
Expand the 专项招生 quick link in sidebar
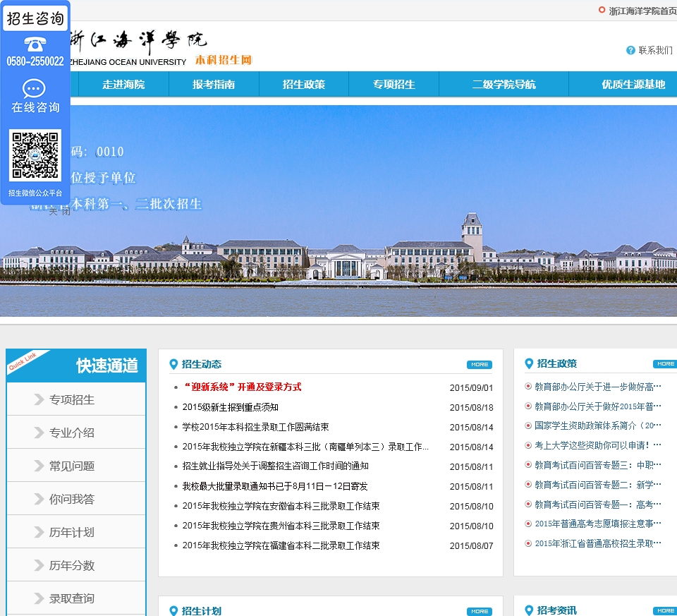click(71, 399)
